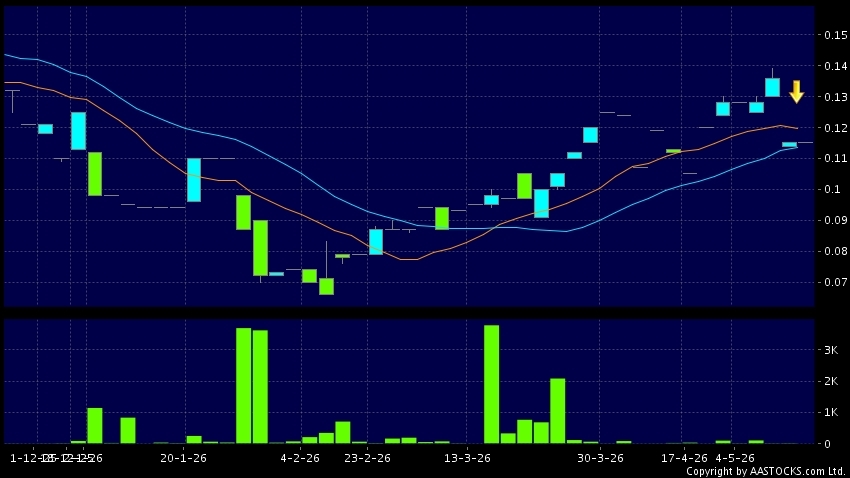850x478 pixels.
Task: Click the 30-3-26 date label
Action: pyautogui.click(x=600, y=458)
